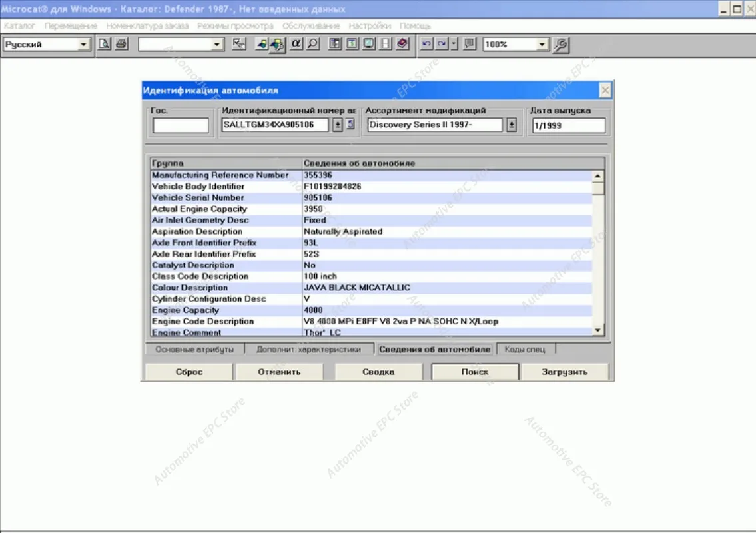
Task: Select the Vehicle Body Identifier row
Action: pos(371,186)
